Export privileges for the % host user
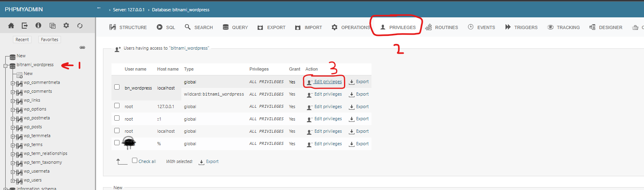This screenshot has width=644, height=190. click(x=359, y=144)
